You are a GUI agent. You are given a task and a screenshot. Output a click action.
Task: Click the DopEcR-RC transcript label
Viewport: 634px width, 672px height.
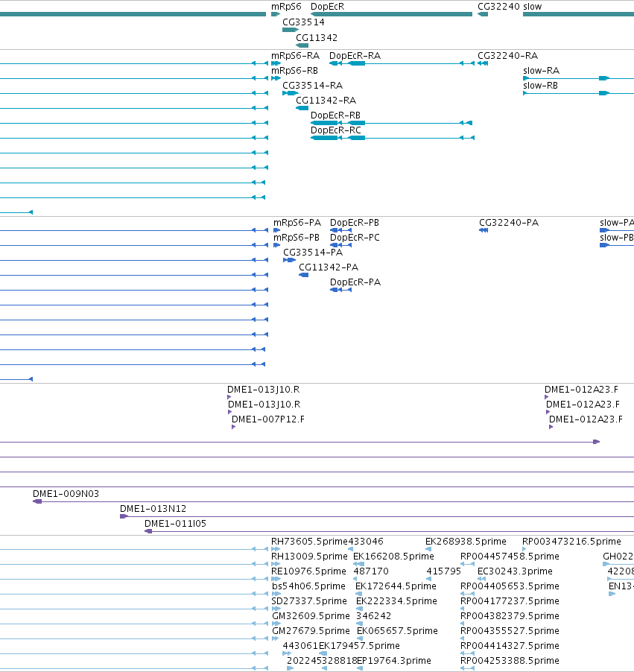[336, 130]
